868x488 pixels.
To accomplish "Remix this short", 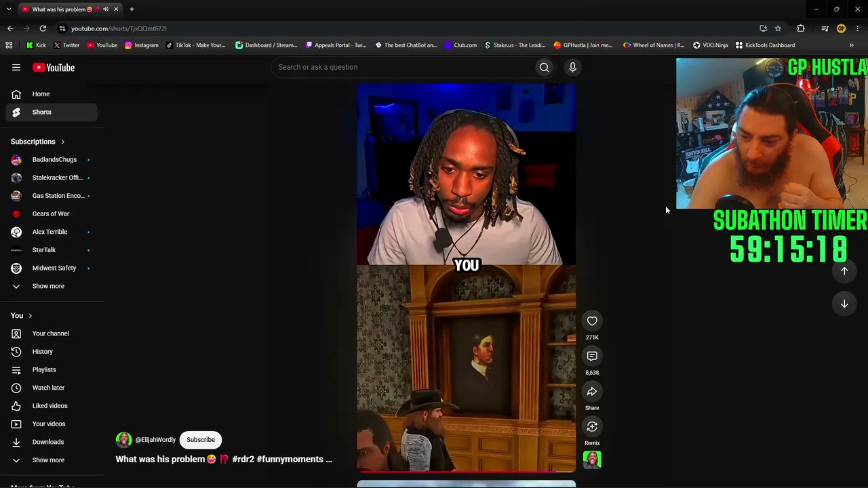I will pos(592,427).
